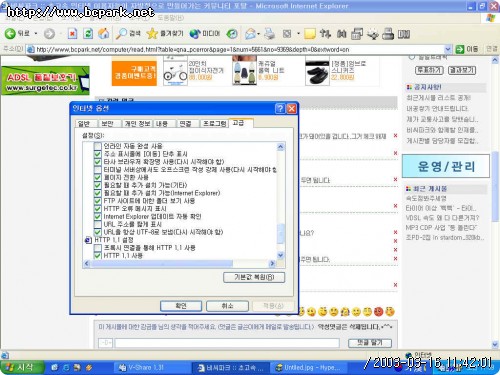The width and height of the screenshot is (500, 375).
Task: Enable 인라인 자동 완성 사용 checkbox
Action: (x=97, y=146)
